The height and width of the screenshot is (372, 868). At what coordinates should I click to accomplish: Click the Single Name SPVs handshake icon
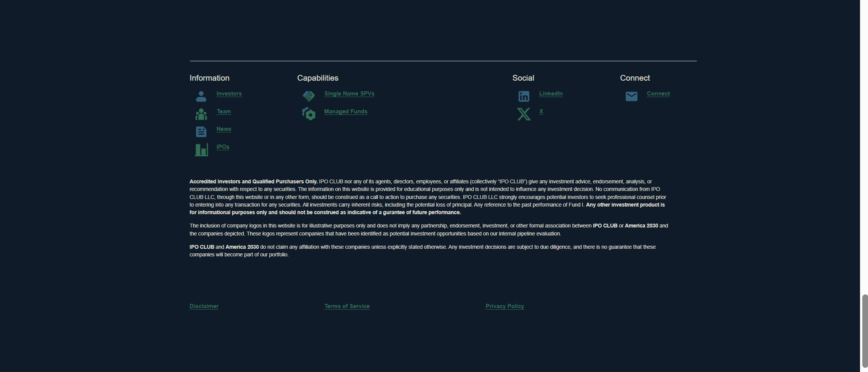coord(309,96)
